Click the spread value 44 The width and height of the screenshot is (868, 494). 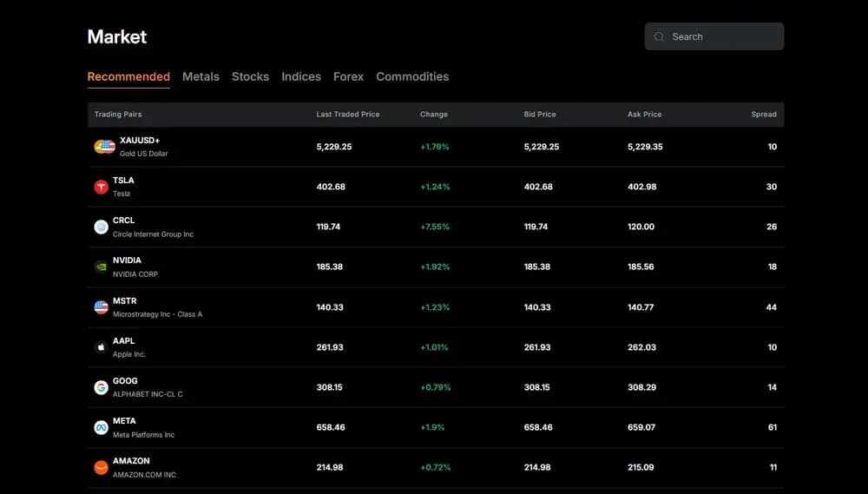[771, 306]
